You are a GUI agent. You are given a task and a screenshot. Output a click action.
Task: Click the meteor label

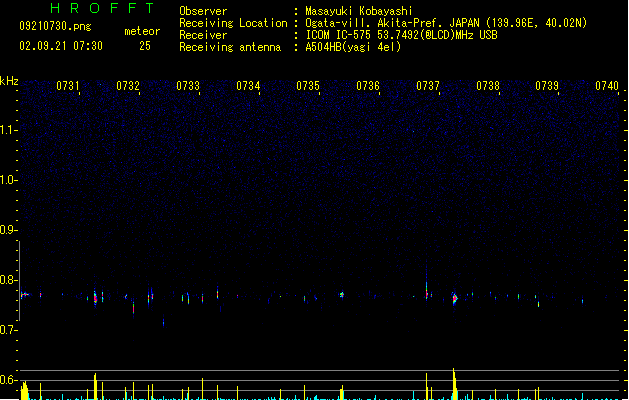click(142, 31)
